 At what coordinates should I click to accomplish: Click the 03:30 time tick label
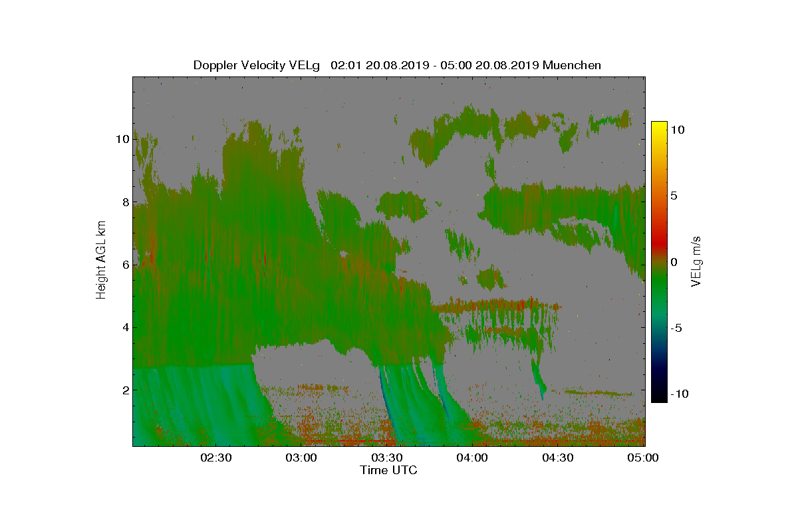pyautogui.click(x=387, y=458)
